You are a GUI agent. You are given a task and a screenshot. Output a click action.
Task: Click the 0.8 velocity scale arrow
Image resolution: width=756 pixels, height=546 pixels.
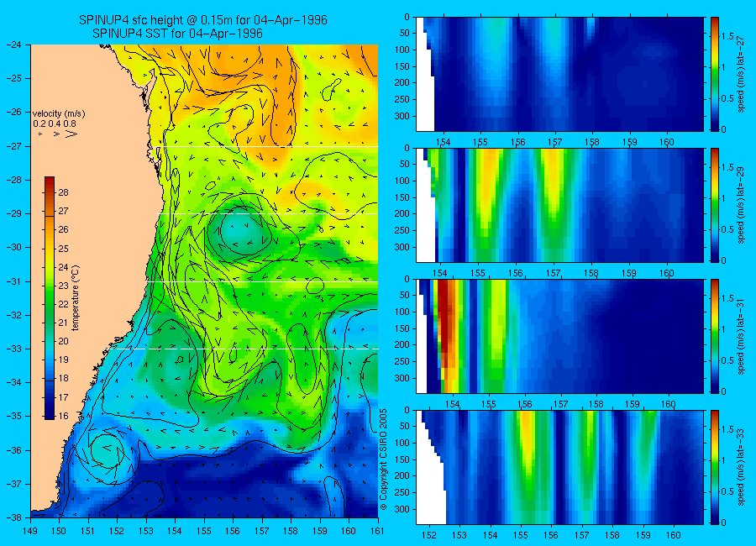[71, 134]
